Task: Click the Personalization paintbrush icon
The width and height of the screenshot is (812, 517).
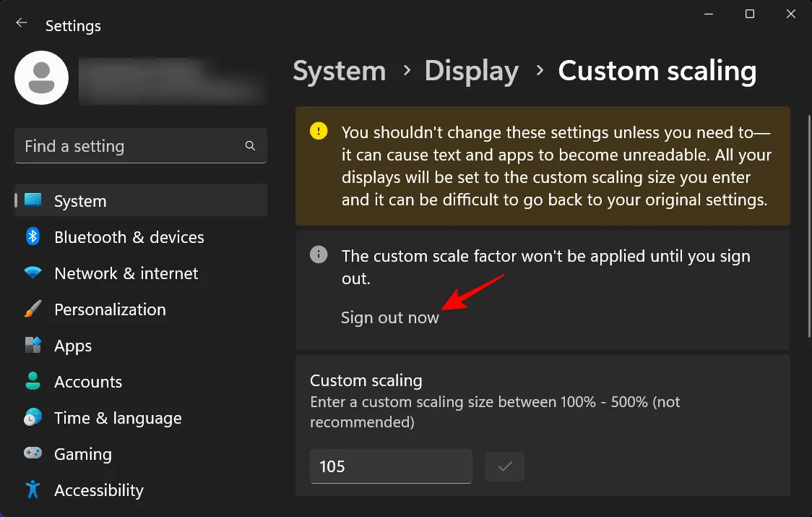Action: pos(33,309)
